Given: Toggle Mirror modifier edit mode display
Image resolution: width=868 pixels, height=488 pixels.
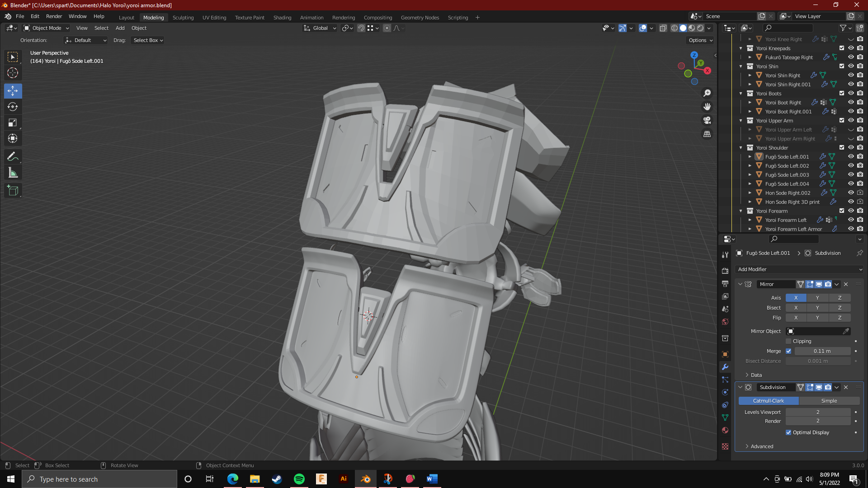Looking at the screenshot, I should tap(810, 284).
